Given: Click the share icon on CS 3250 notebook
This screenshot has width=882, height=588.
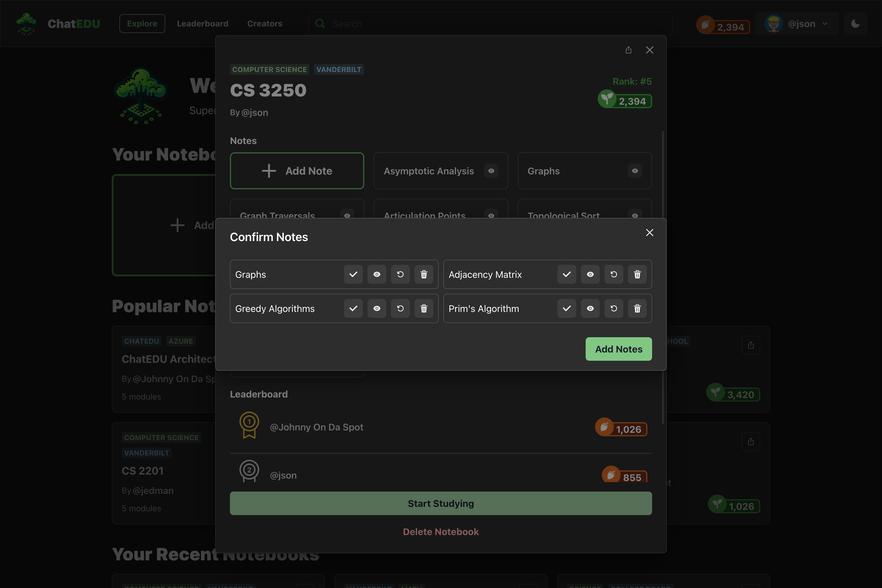Looking at the screenshot, I should coord(629,50).
